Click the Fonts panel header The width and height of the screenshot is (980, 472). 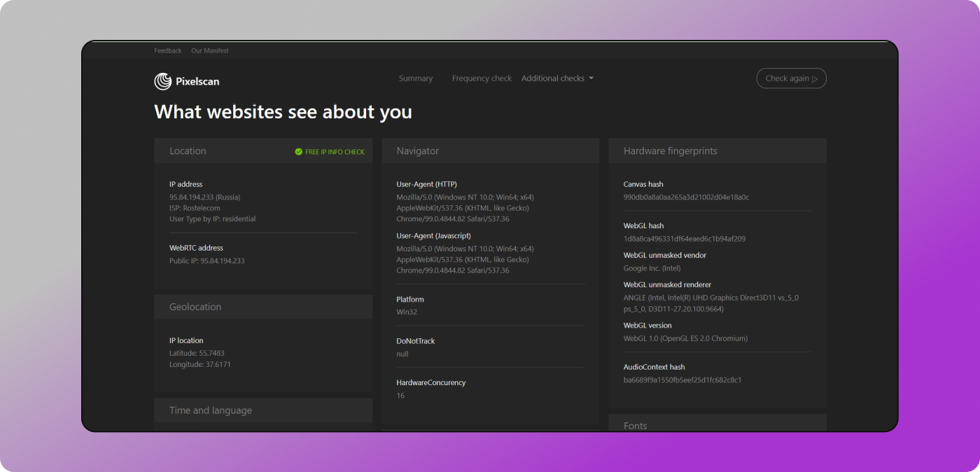pos(635,426)
